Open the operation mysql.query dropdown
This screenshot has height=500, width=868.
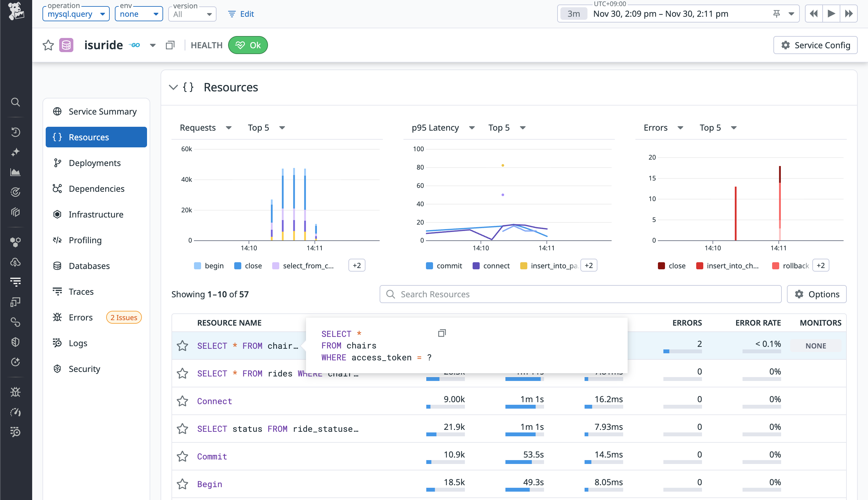click(x=76, y=14)
